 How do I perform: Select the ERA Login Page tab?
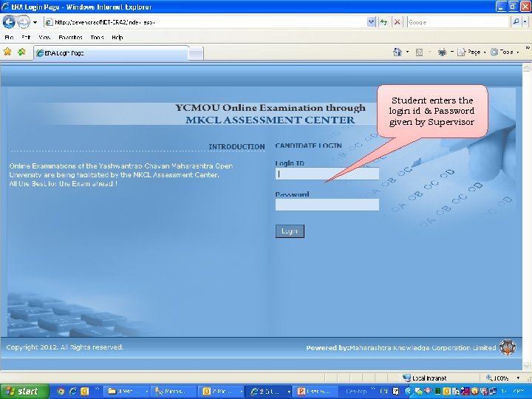coord(111,53)
